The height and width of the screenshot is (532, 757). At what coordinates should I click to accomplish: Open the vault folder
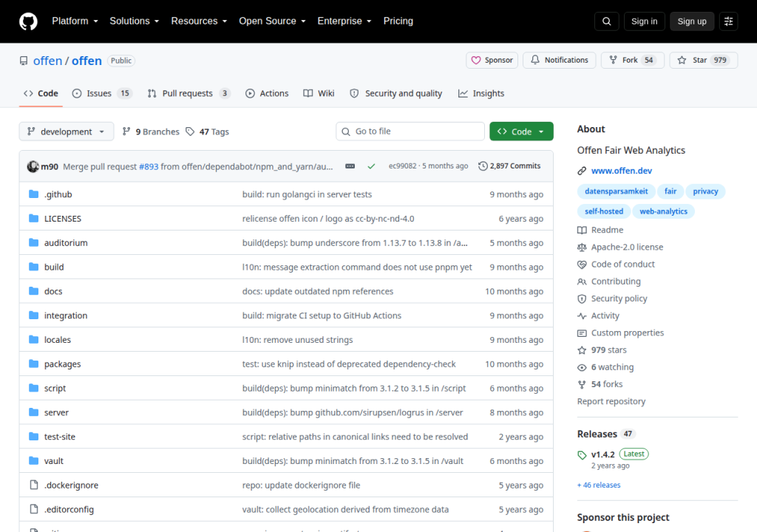click(x=53, y=460)
